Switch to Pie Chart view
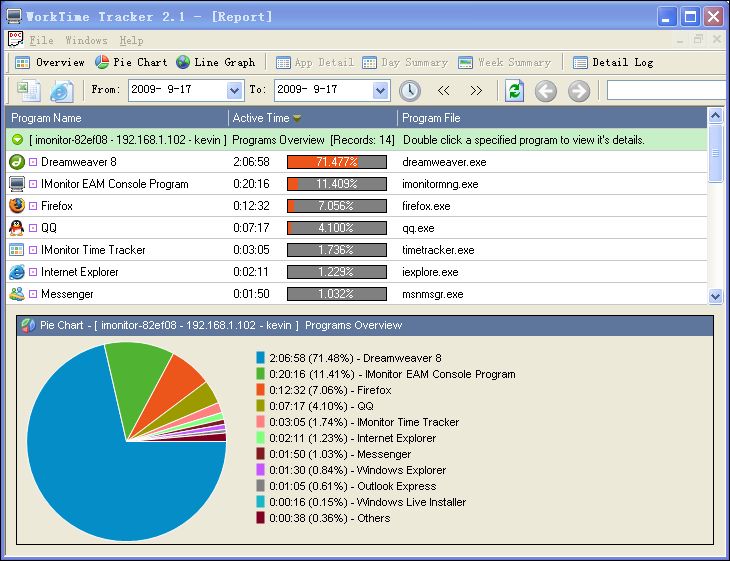 pyautogui.click(x=131, y=62)
